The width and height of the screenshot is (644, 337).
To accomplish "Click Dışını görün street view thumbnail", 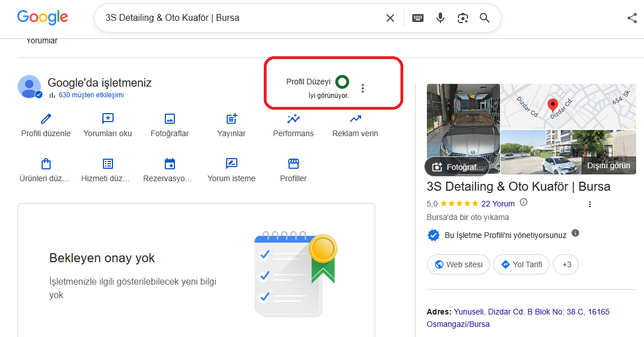I will click(x=569, y=152).
